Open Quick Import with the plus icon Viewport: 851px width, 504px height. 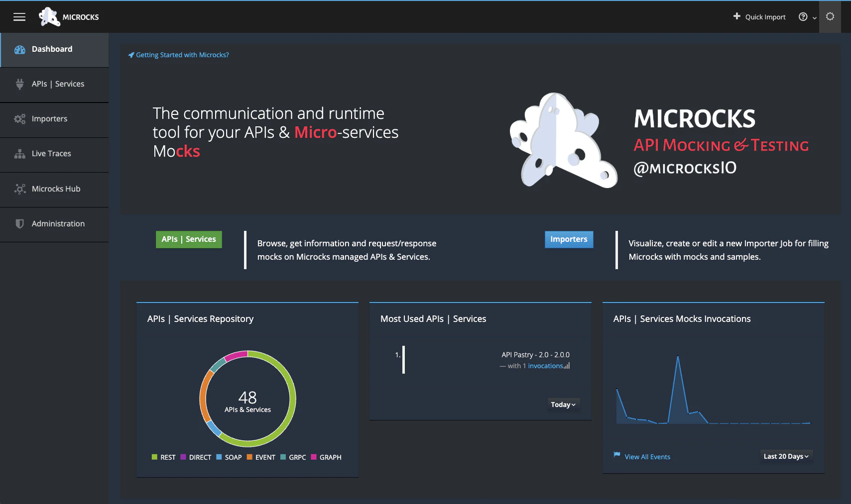(x=736, y=16)
